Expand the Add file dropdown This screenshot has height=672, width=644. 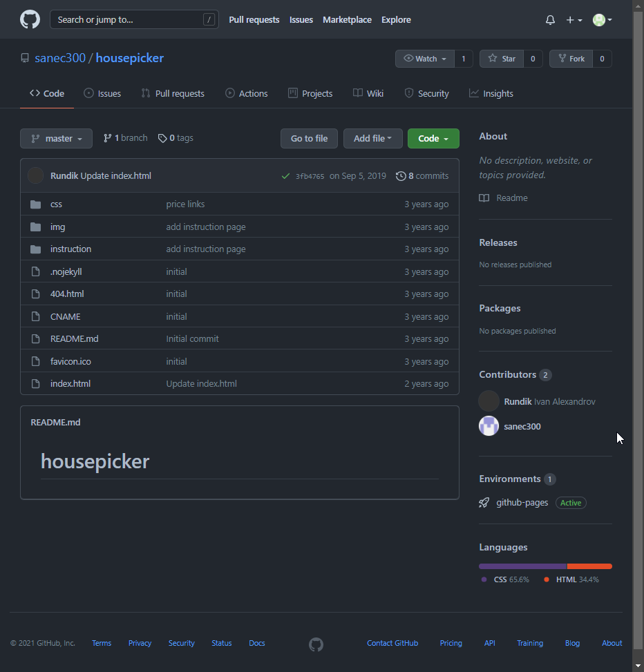(x=372, y=138)
